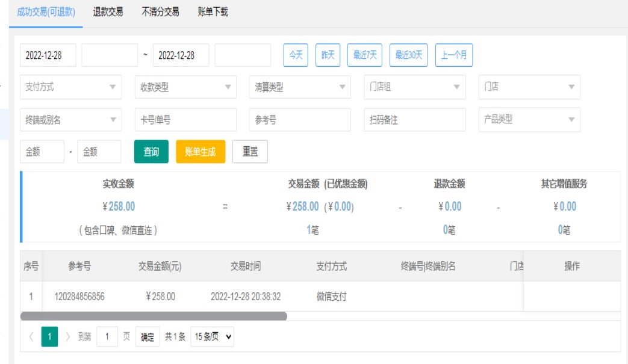
Task: Reset filters with the 重置 button
Action: click(x=250, y=152)
